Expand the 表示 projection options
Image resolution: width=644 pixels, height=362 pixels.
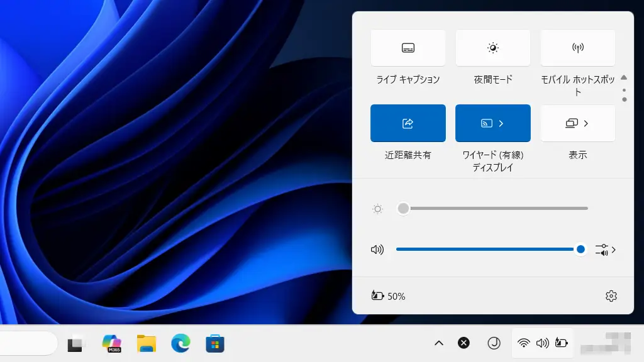point(586,124)
